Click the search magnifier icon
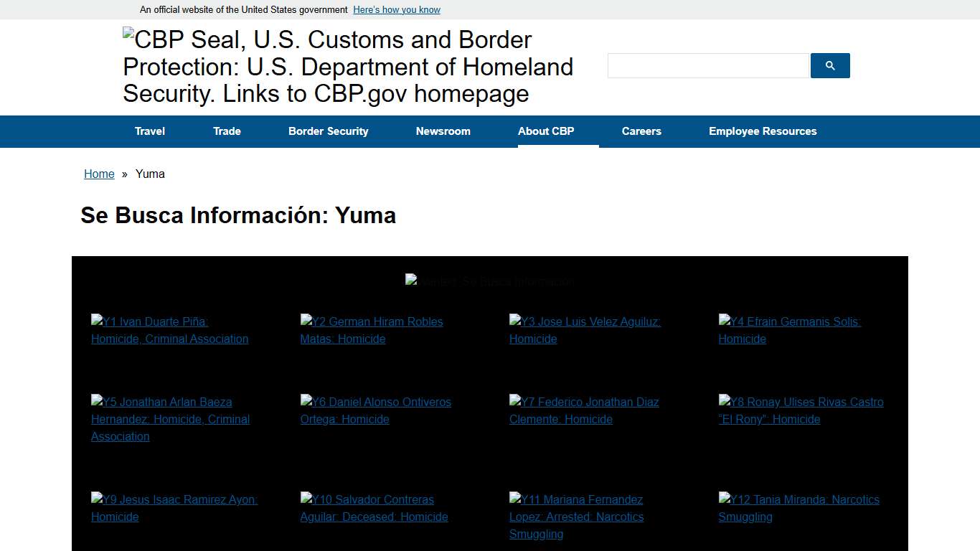Viewport: 980px width, 551px height. click(x=829, y=65)
